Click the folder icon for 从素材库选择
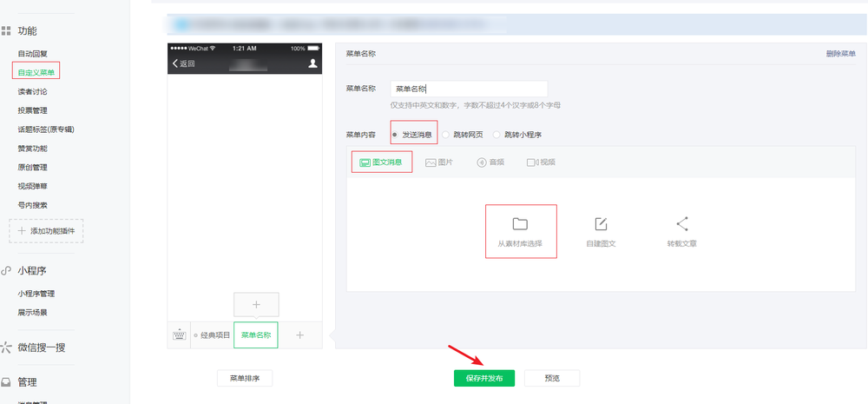Image resolution: width=868 pixels, height=404 pixels. [520, 224]
